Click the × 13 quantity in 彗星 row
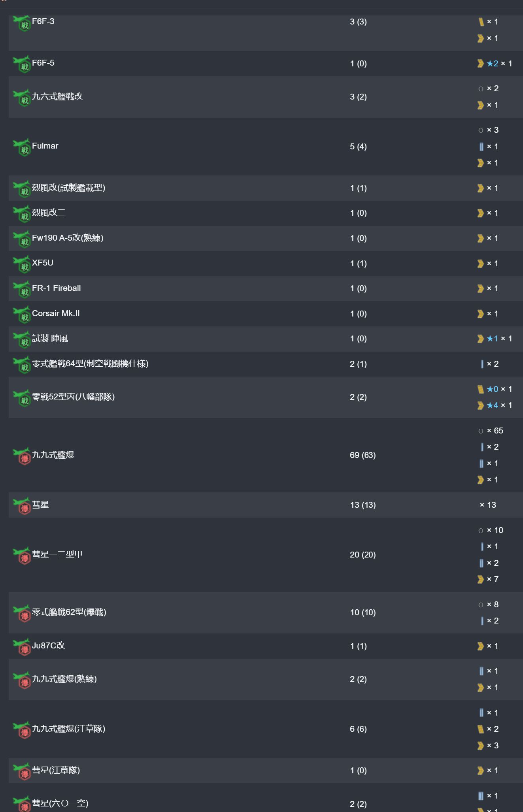The width and height of the screenshot is (523, 812). pyautogui.click(x=488, y=505)
